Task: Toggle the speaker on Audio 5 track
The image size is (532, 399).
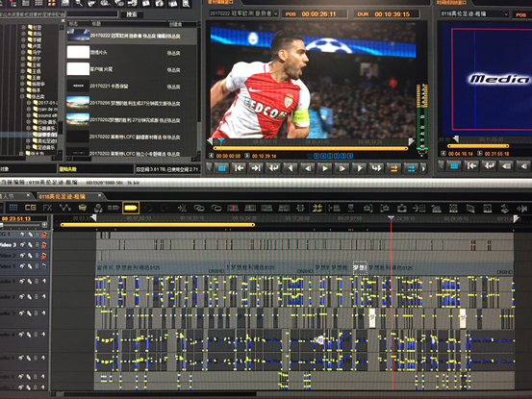Action: [x=43, y=358]
